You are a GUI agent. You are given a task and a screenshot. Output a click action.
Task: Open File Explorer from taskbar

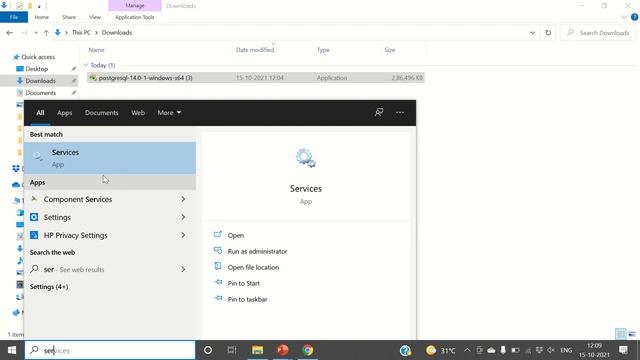pyautogui.click(x=257, y=350)
